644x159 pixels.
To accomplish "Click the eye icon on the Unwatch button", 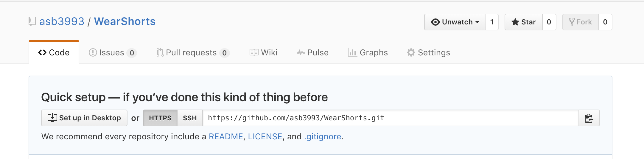I will pyautogui.click(x=435, y=22).
